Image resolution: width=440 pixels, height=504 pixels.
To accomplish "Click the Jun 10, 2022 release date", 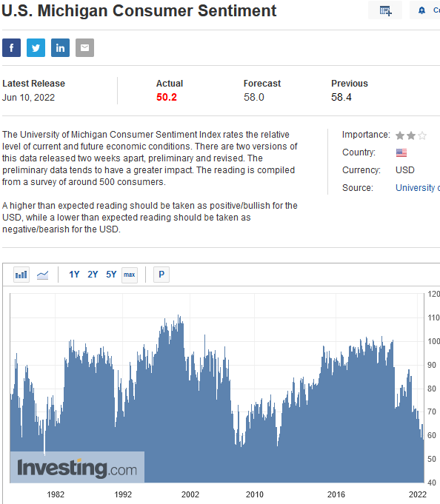I will point(28,98).
